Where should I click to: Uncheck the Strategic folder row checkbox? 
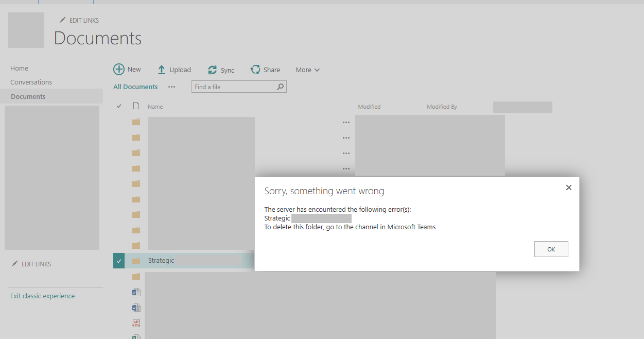tap(119, 261)
